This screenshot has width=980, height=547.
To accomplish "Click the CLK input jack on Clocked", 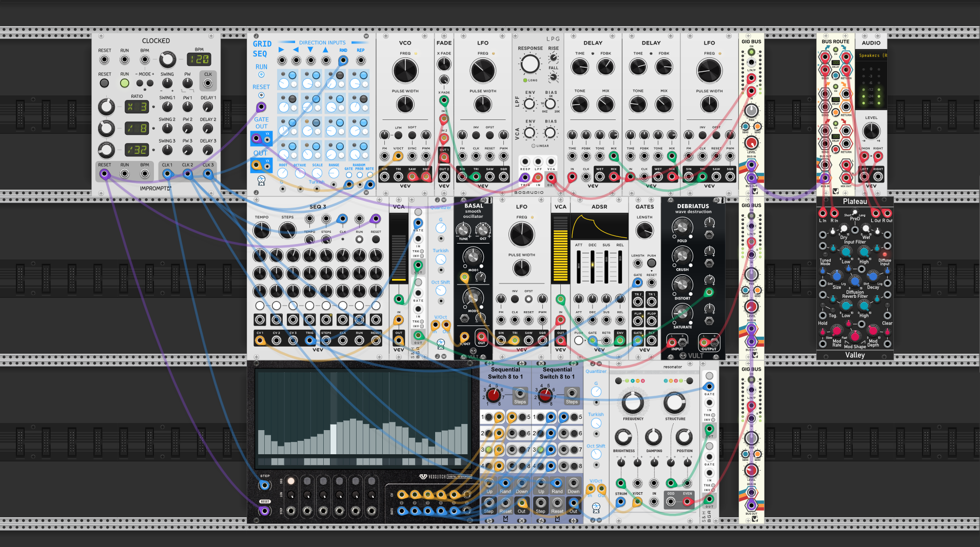I will (x=208, y=83).
